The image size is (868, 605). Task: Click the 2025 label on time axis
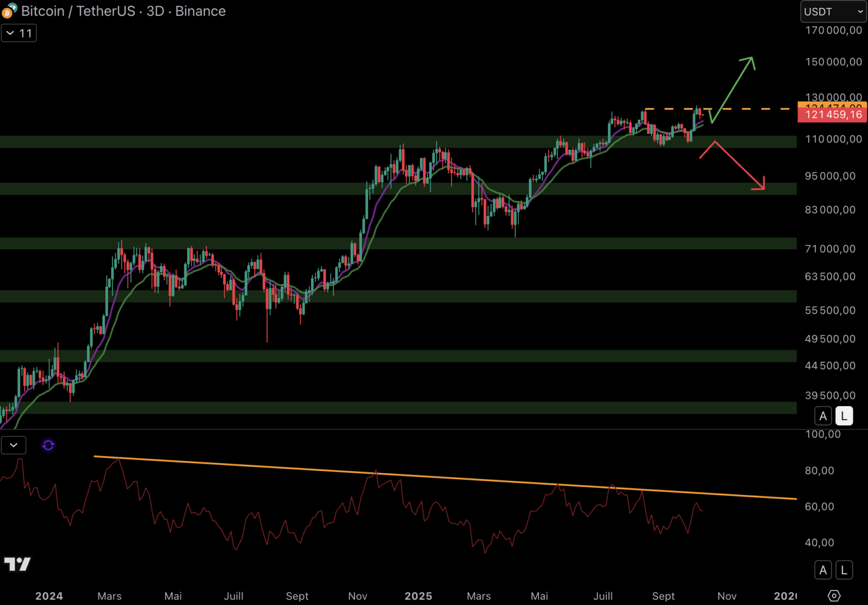(x=418, y=596)
